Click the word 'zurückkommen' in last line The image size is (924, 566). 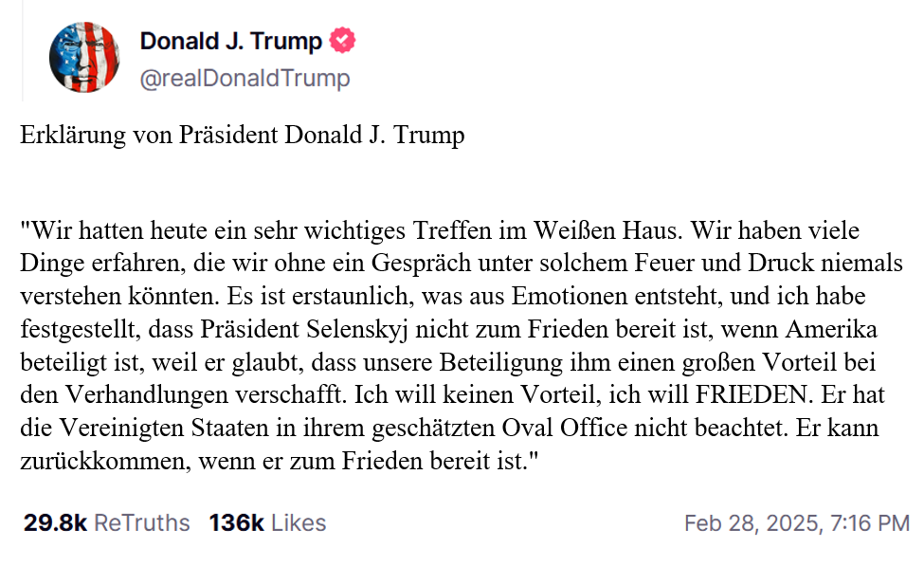[105, 461]
